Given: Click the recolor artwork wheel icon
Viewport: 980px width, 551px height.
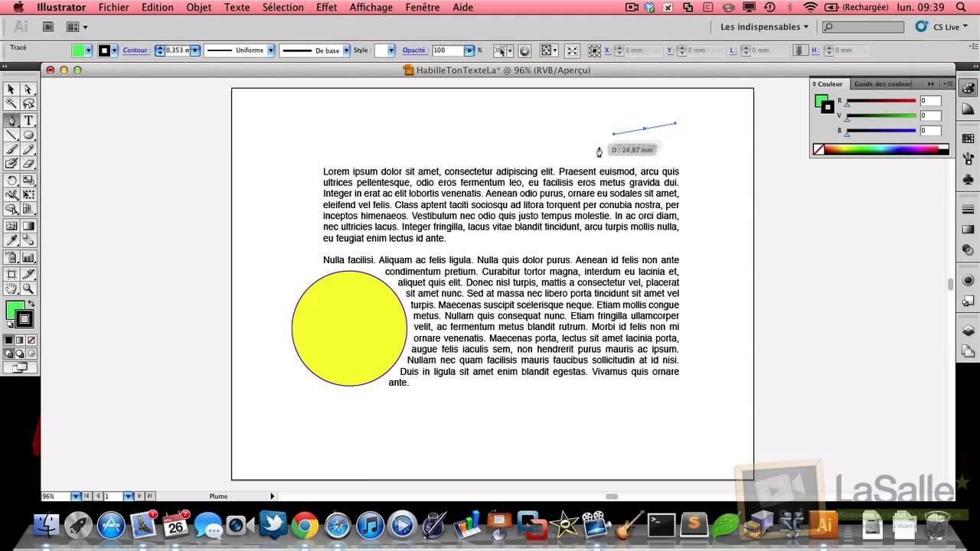Looking at the screenshot, I should [524, 51].
